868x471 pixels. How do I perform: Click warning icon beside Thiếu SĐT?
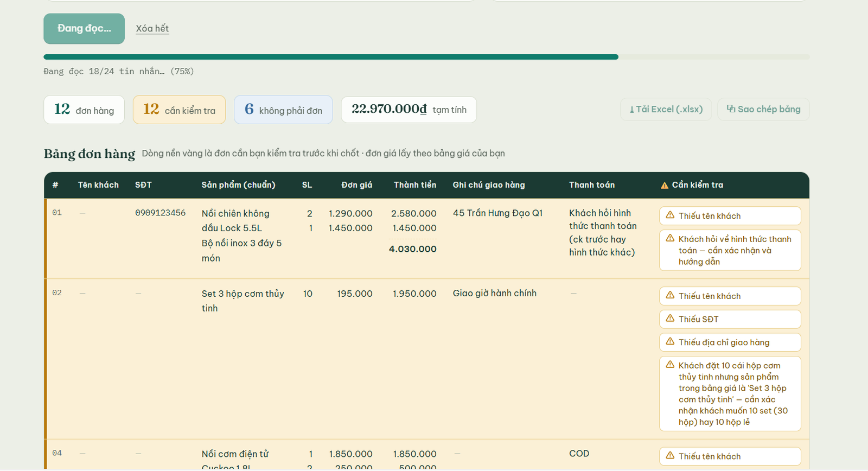click(x=671, y=319)
